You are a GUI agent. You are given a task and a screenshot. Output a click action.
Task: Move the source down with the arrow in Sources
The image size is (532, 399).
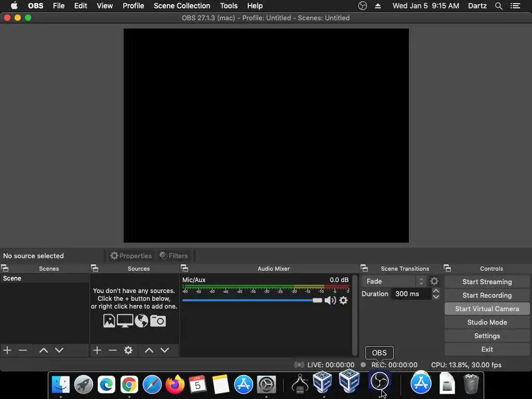click(165, 350)
